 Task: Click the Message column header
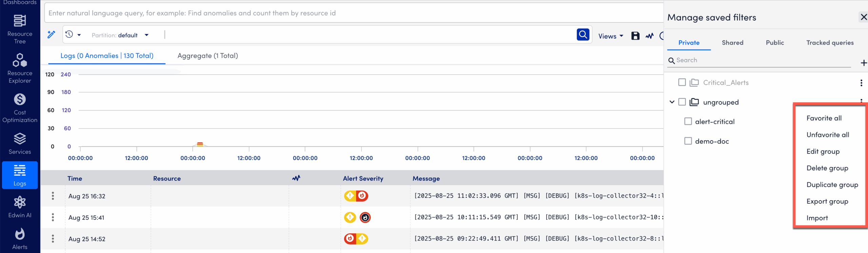(426, 178)
